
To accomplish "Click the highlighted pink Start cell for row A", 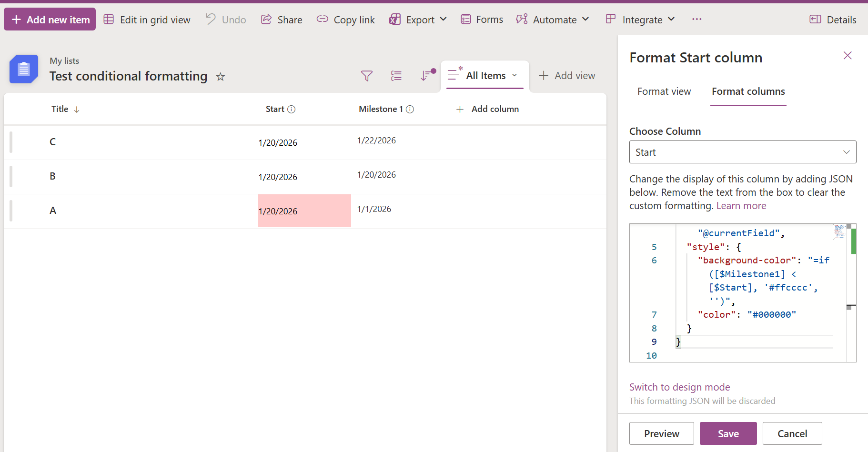I will tap(304, 211).
